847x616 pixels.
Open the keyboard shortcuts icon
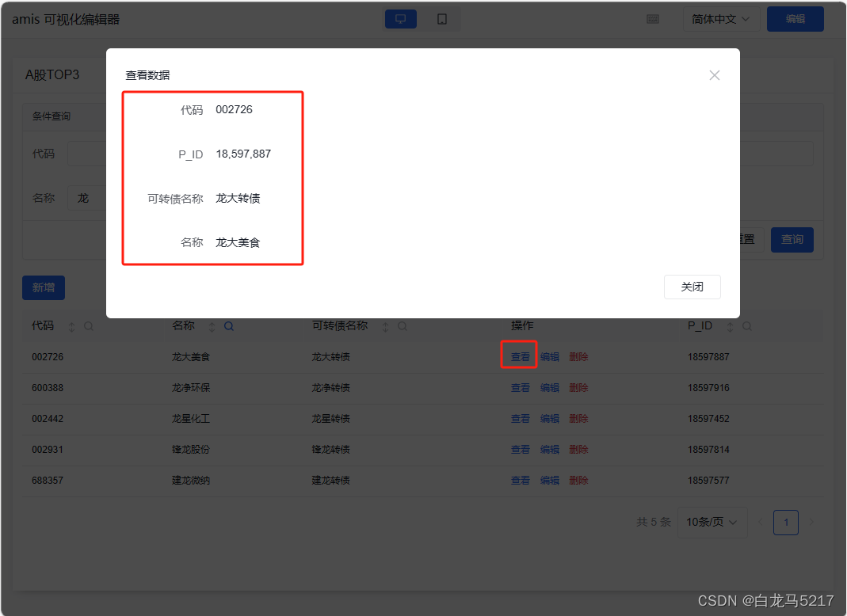click(653, 20)
